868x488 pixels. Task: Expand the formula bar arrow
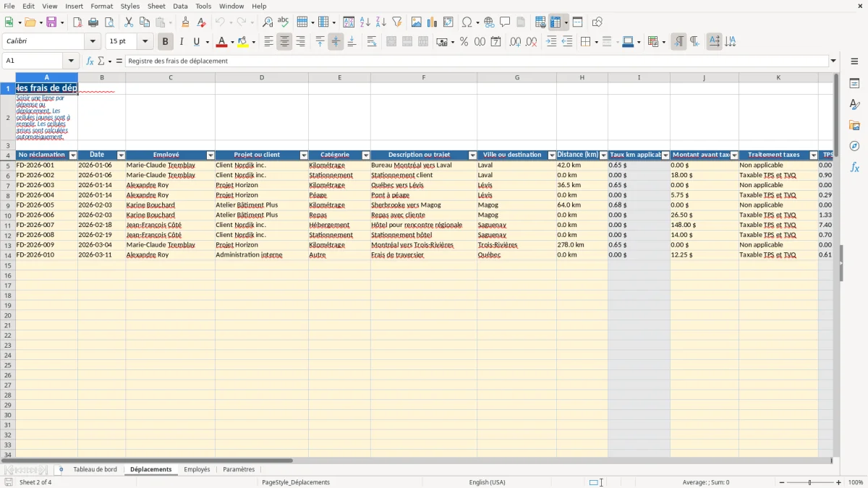[833, 61]
